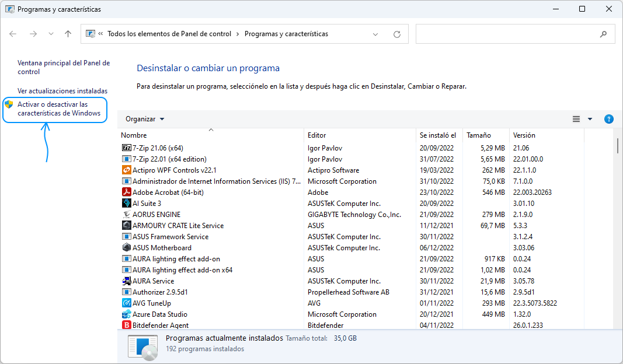Click the version 22.3.5073.5822 cell
Screen dimensions: 623x364
pyautogui.click(x=535, y=303)
